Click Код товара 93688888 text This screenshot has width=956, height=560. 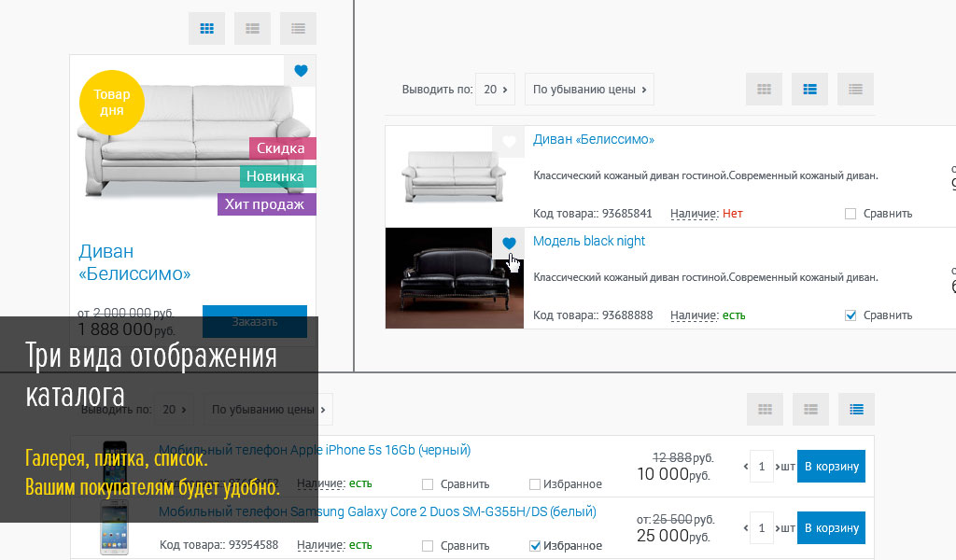[593, 315]
